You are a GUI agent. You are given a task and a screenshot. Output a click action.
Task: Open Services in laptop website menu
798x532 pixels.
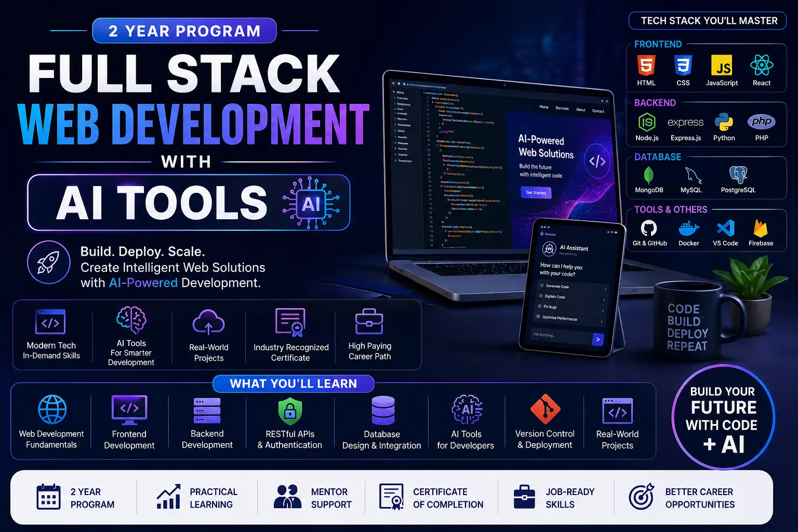point(562,108)
